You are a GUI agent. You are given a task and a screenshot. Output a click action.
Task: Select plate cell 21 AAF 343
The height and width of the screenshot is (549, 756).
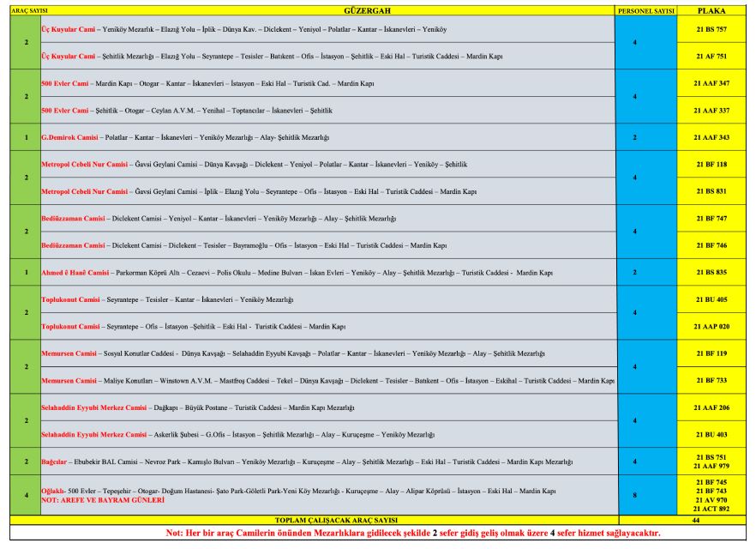[711, 137]
